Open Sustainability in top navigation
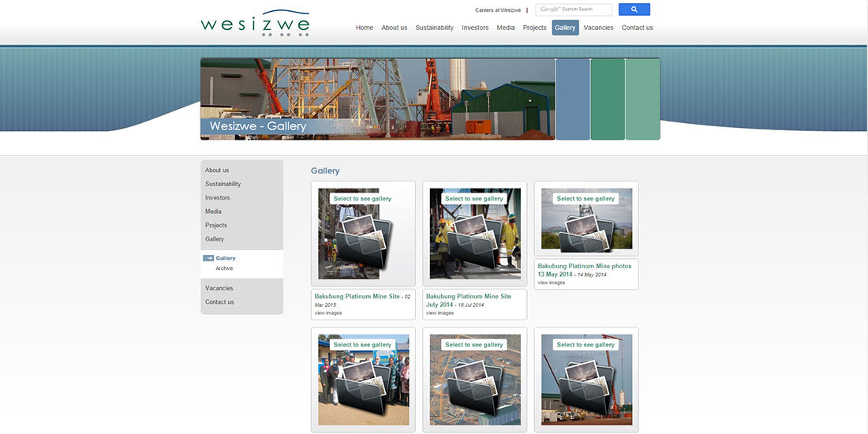 pyautogui.click(x=435, y=28)
